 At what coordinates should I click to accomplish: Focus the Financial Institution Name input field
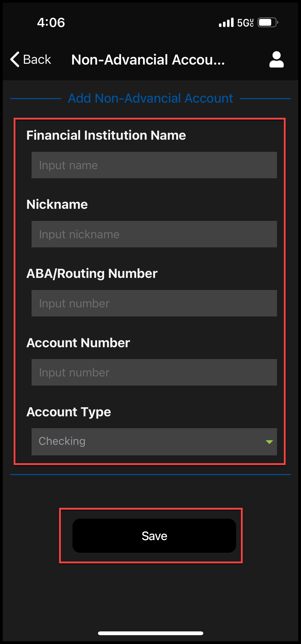154,165
